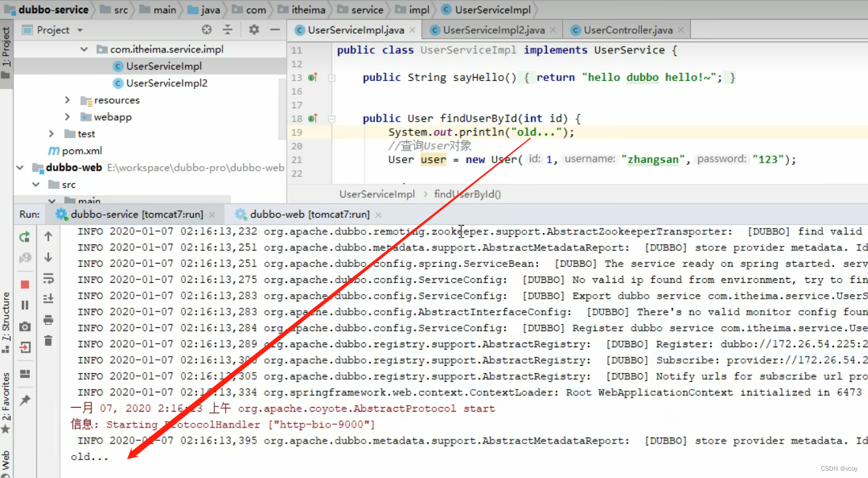Screen dimensions: 868x478
Task: Stop the running process with red square
Action: (25, 284)
